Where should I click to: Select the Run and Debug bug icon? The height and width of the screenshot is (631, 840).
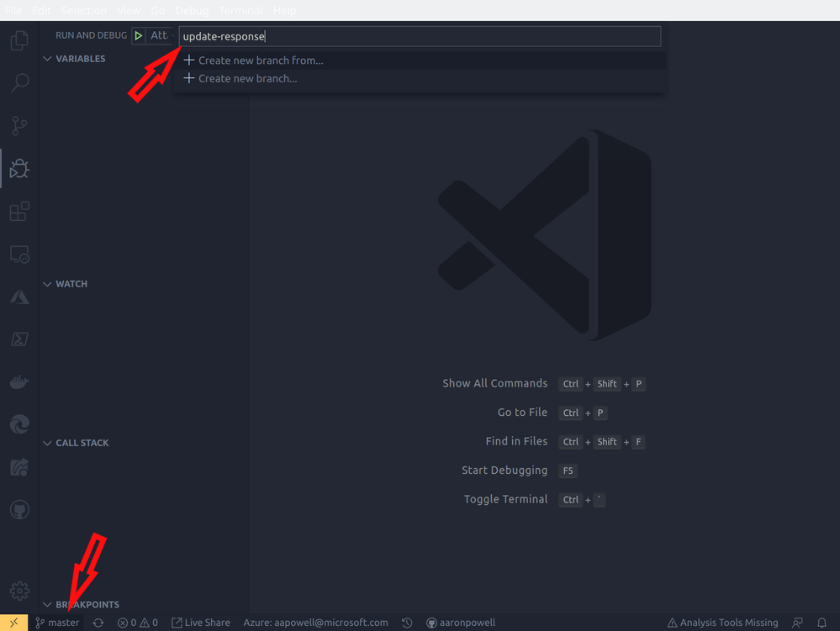tap(19, 169)
